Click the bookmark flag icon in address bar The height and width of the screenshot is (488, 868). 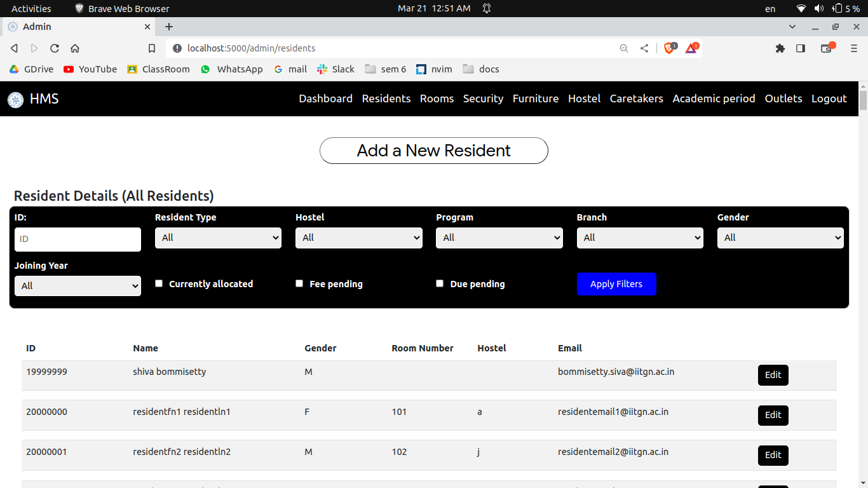click(152, 48)
